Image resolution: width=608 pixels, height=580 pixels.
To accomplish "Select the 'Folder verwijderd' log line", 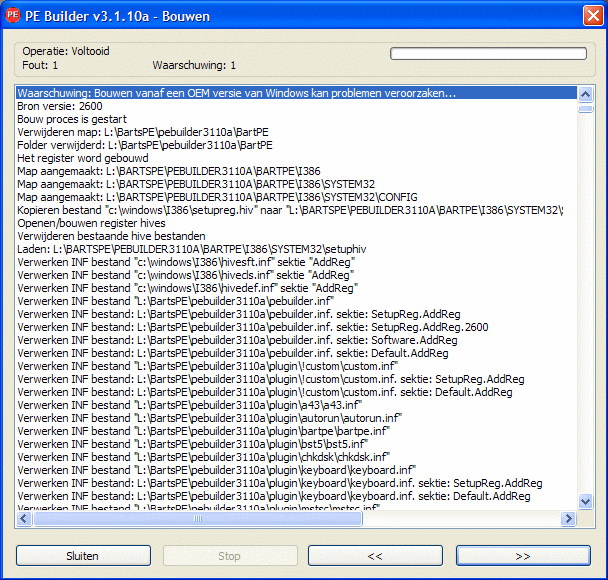I will tap(297, 145).
